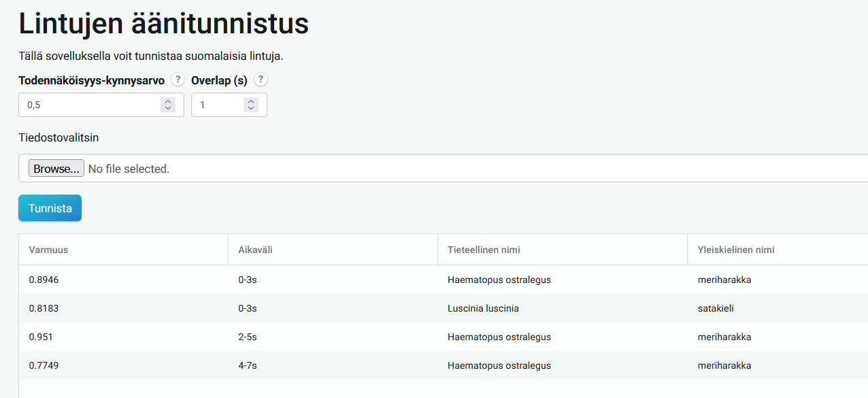
Task: Sort by the Varmuus column header
Action: [48, 250]
